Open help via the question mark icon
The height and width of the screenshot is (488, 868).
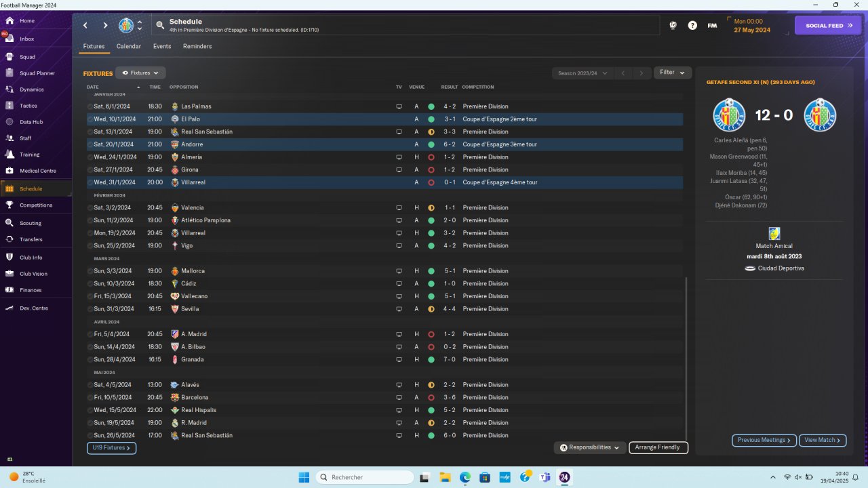tap(692, 26)
